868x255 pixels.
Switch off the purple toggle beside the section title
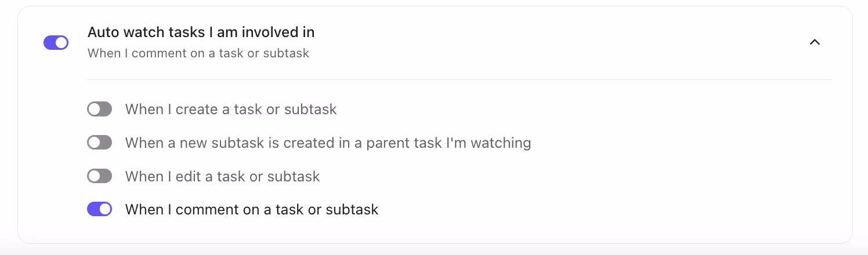56,42
